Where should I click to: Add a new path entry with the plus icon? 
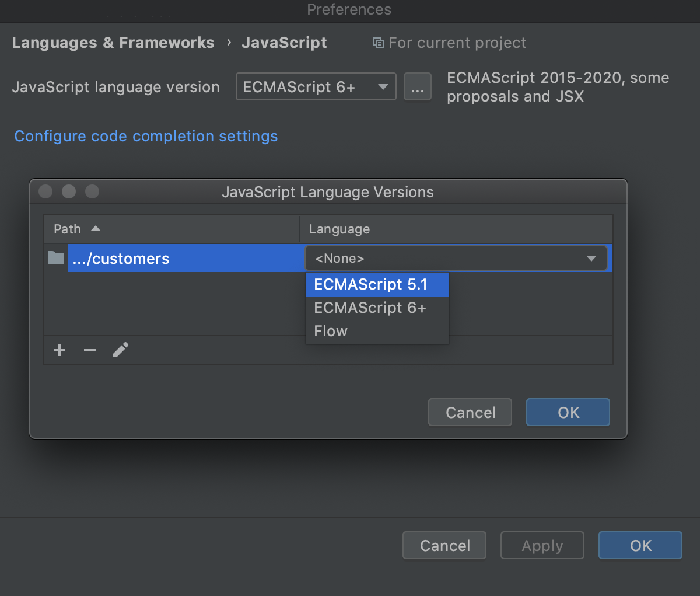[59, 350]
